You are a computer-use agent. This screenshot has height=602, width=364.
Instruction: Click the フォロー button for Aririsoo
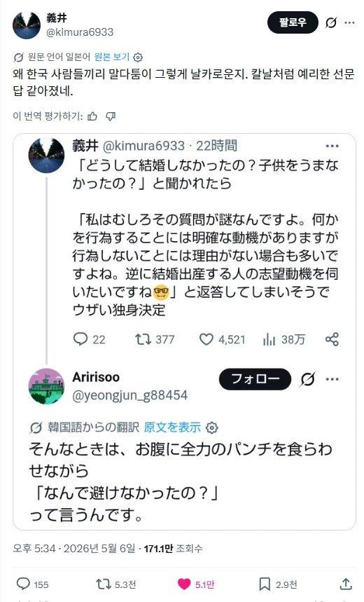[x=255, y=379]
